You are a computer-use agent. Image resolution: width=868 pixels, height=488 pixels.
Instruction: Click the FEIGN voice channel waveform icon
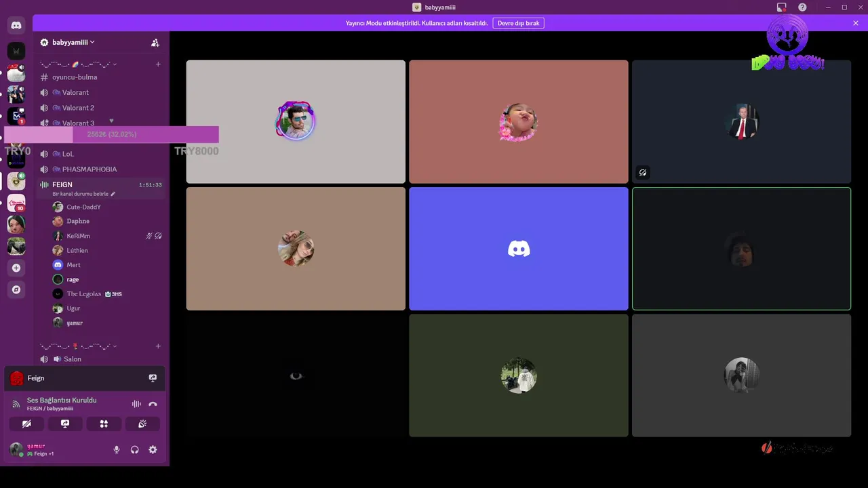pyautogui.click(x=44, y=184)
